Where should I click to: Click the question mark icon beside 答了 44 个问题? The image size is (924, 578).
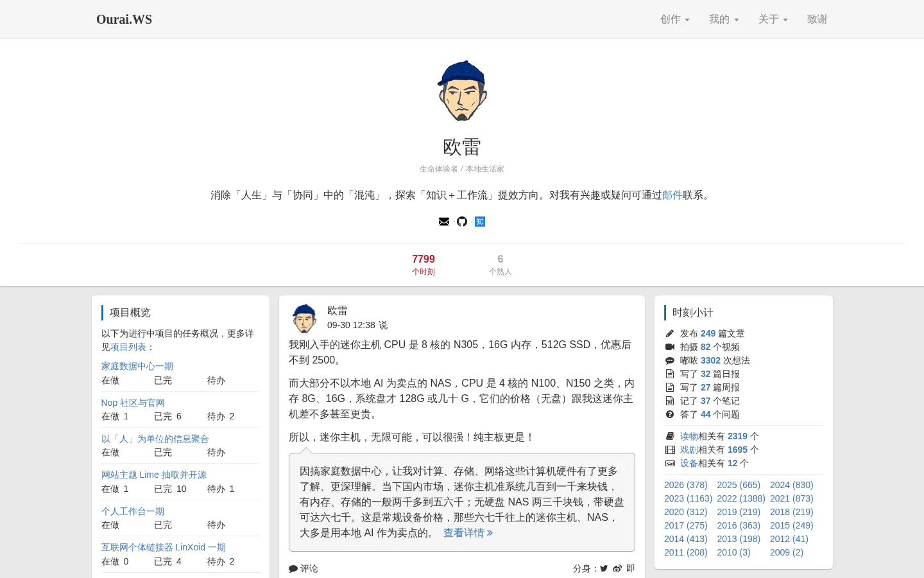670,414
